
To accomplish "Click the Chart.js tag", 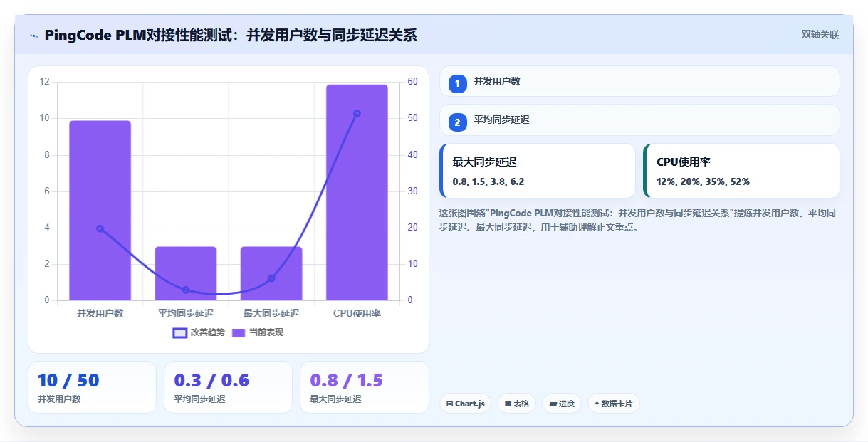I will click(465, 404).
